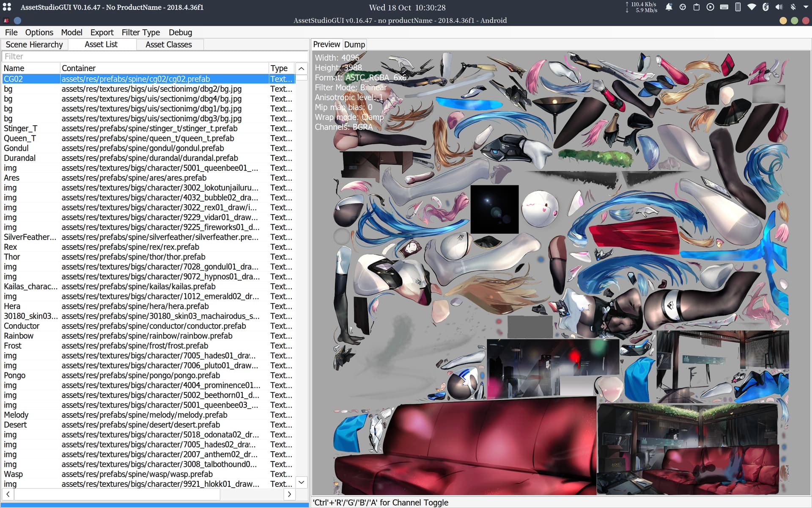Click the asset list scroll-up arrow

301,68
